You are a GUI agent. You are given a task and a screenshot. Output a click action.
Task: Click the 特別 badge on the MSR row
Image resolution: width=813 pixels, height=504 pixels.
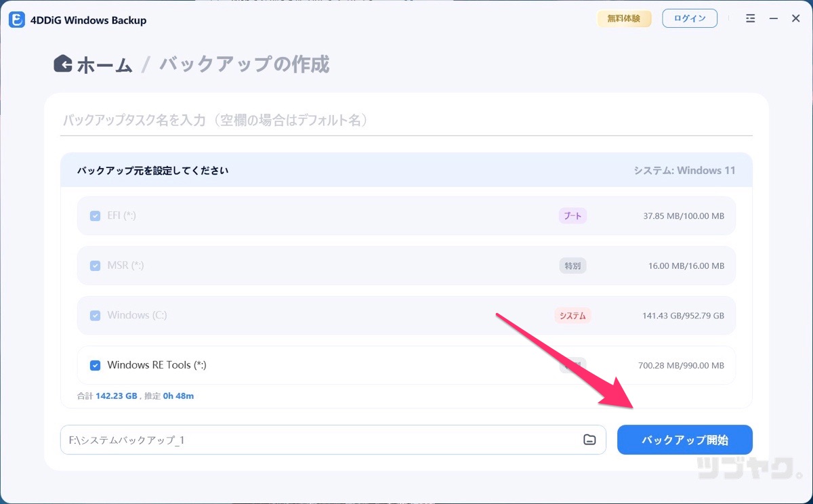pos(572,265)
